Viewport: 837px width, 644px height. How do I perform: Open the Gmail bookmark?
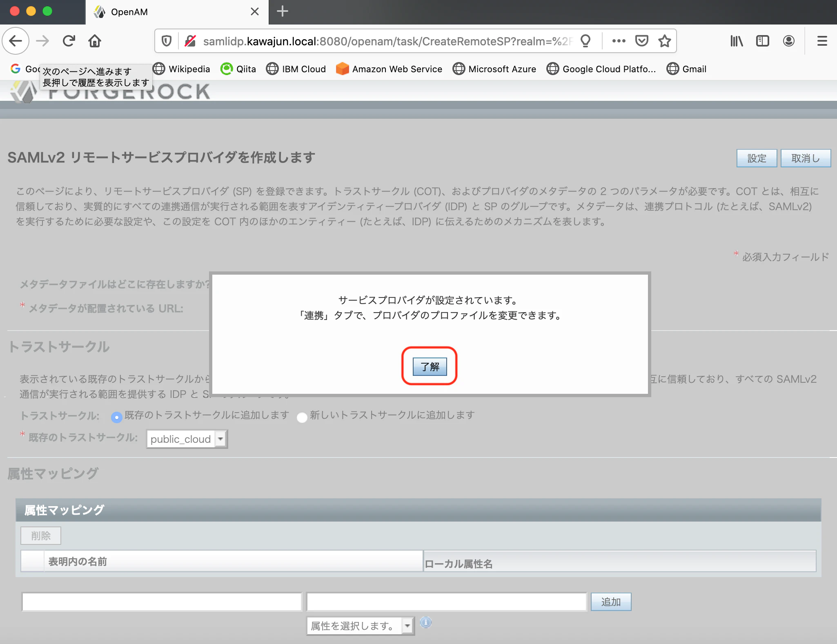[686, 69]
